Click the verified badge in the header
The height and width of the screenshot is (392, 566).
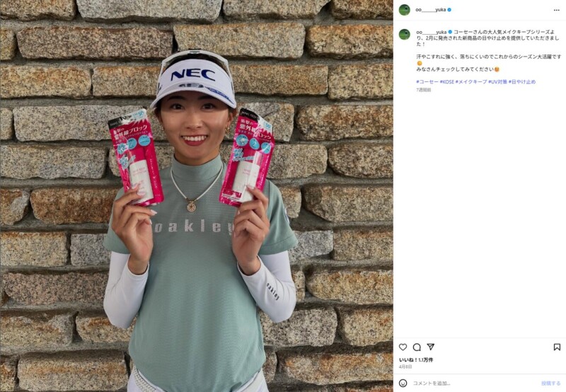(449, 10)
